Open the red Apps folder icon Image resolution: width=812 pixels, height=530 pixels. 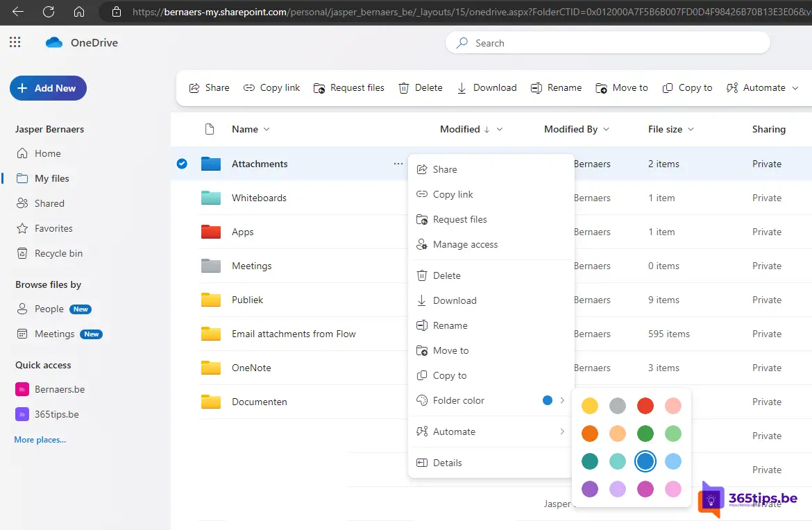click(211, 232)
